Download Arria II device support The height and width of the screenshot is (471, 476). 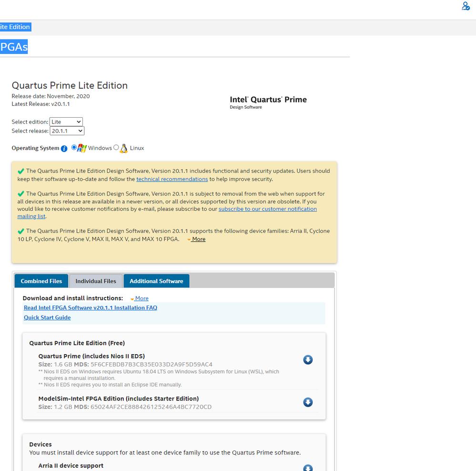tap(308, 468)
